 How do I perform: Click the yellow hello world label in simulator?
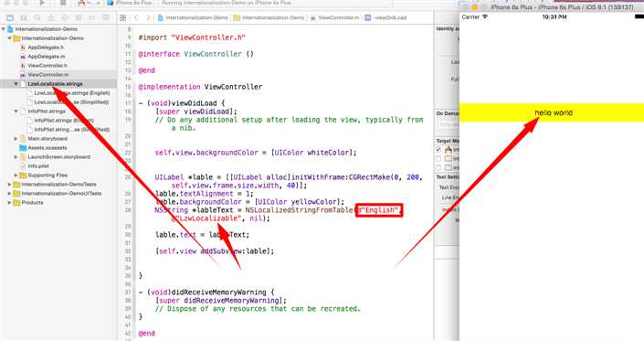pyautogui.click(x=552, y=112)
